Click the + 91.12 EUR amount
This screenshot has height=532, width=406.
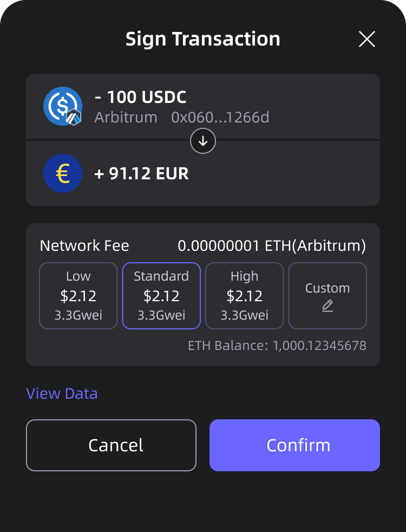141,173
